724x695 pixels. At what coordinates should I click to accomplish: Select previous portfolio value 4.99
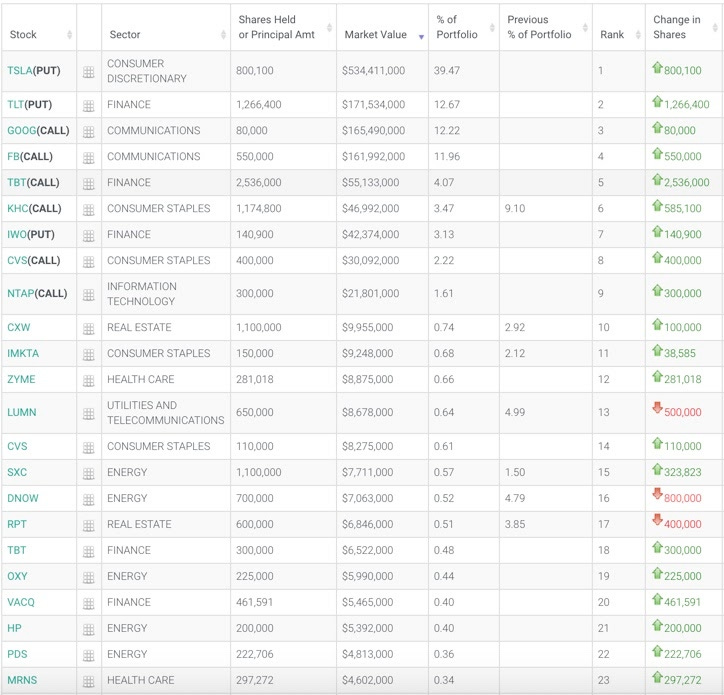(515, 412)
